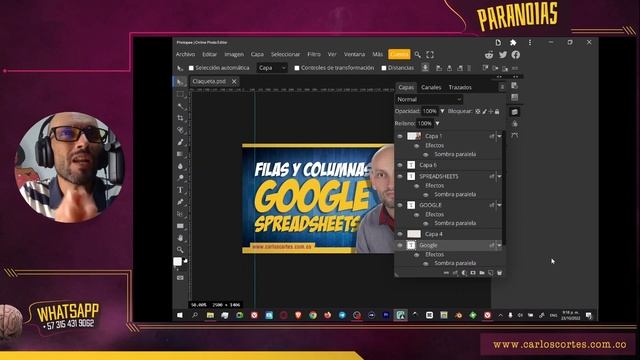Add layer mask icon

[x=473, y=273]
